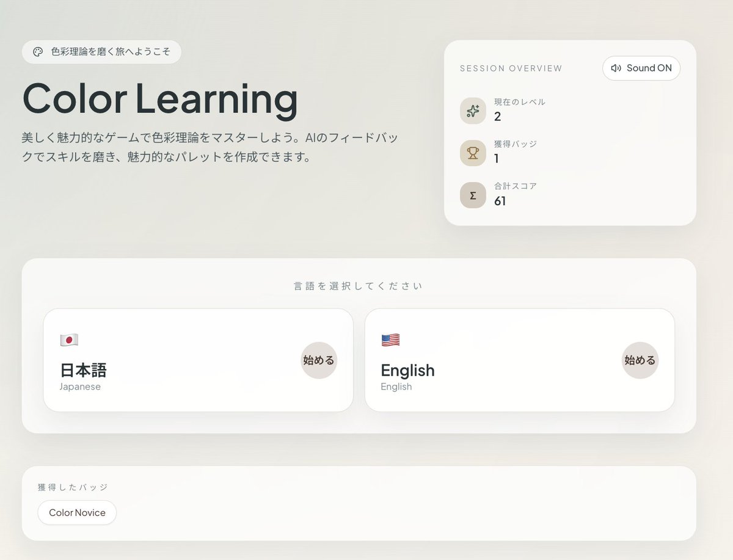Viewport: 733px width, 560px height.
Task: Click the circular 始める icon on the 日本語 card
Action: pos(319,360)
